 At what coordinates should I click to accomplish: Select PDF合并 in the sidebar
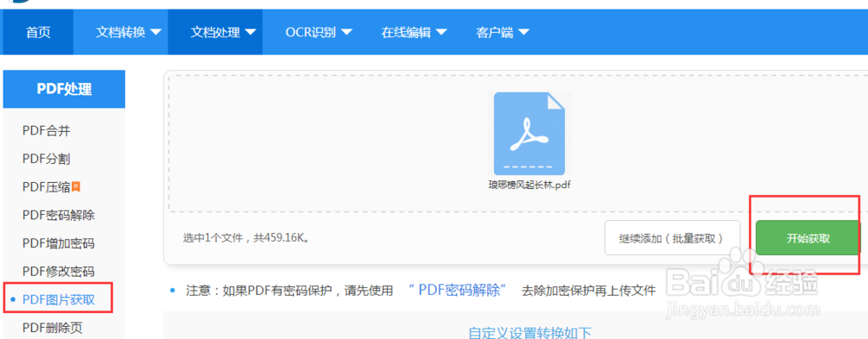47,131
